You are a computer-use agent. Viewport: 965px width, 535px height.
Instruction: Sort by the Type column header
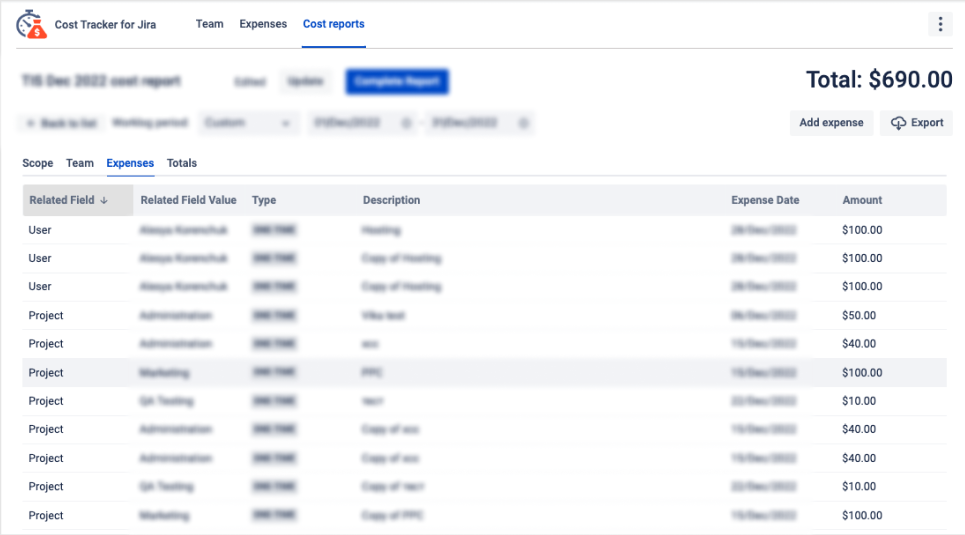click(264, 200)
